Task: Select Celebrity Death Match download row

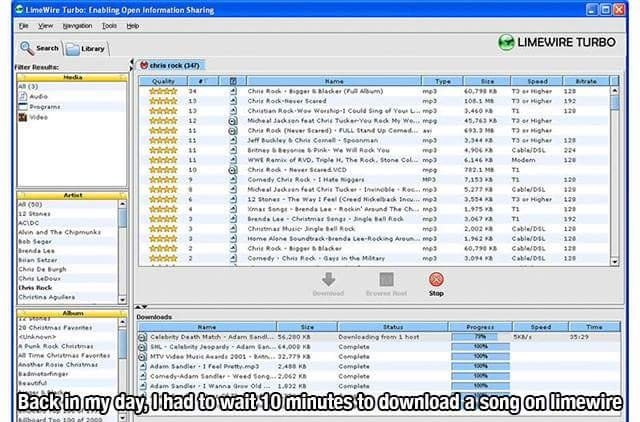Action: pos(378,337)
